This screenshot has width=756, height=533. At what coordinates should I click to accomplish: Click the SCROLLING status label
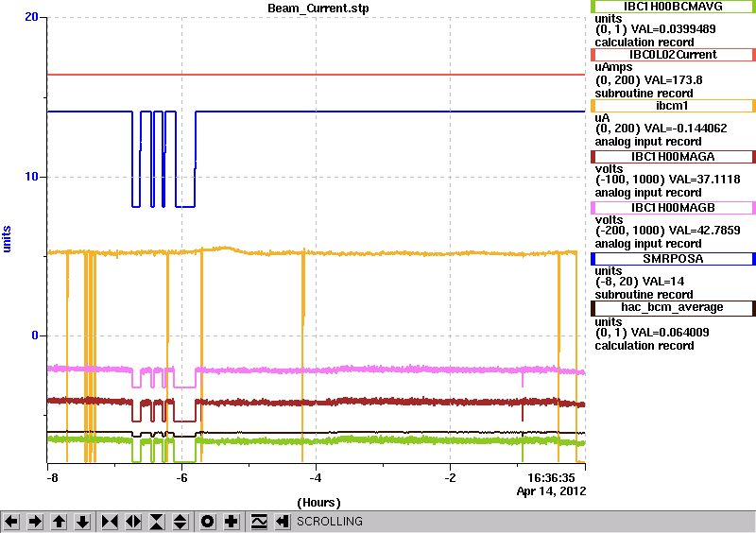pos(329,522)
